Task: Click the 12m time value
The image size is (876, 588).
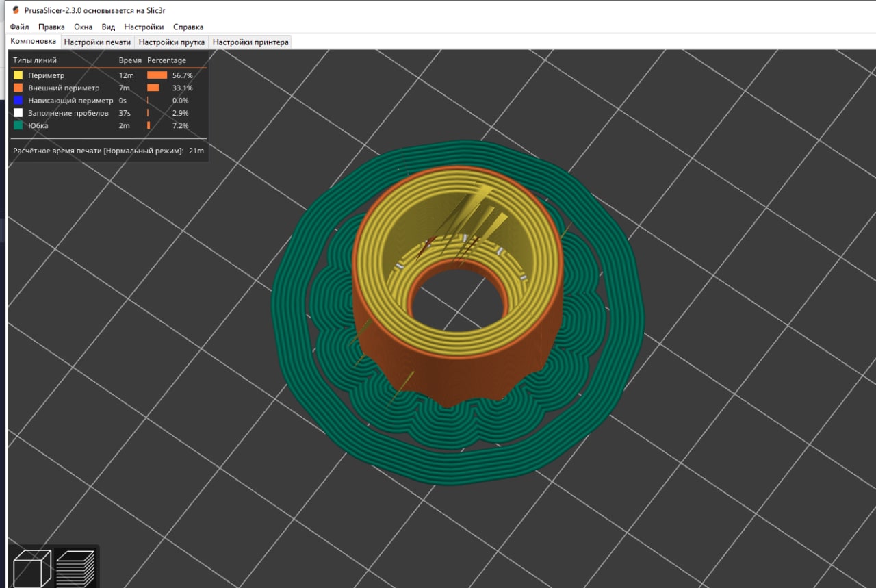Action: (126, 75)
